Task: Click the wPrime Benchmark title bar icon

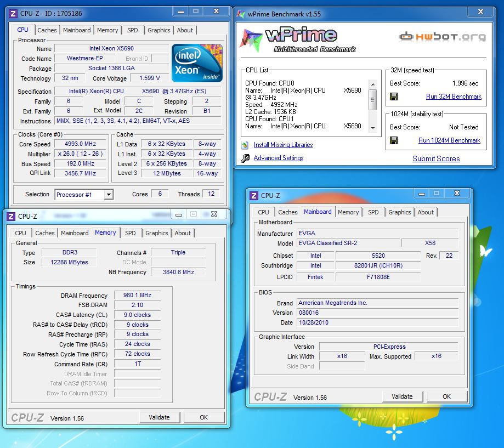Action: pos(240,14)
